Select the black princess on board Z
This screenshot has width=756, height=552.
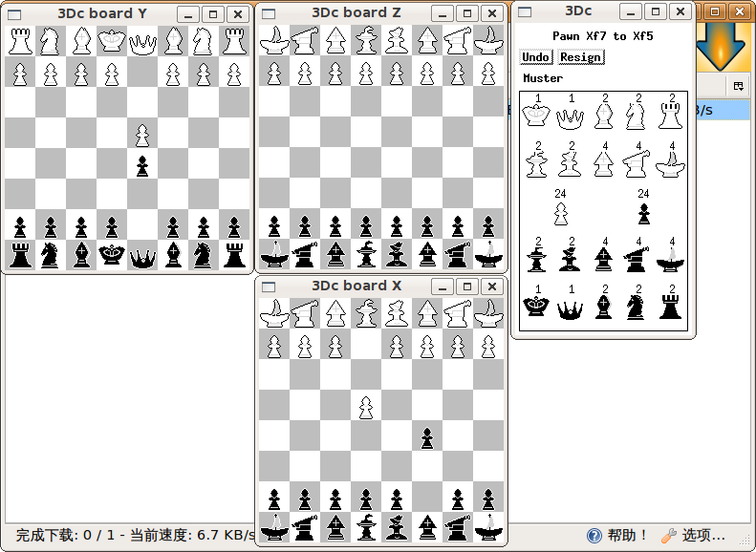pos(397,254)
